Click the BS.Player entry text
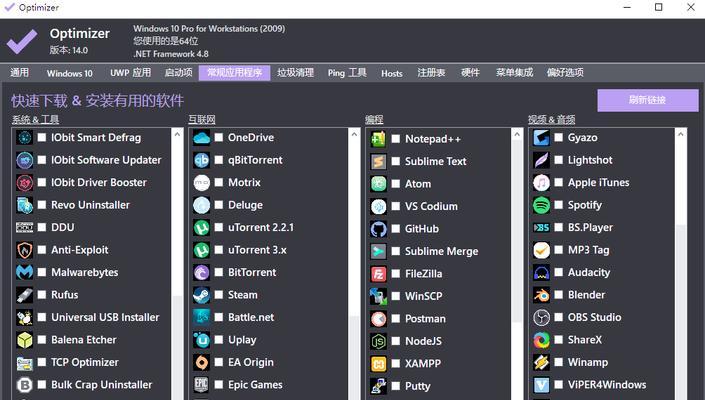 590,227
